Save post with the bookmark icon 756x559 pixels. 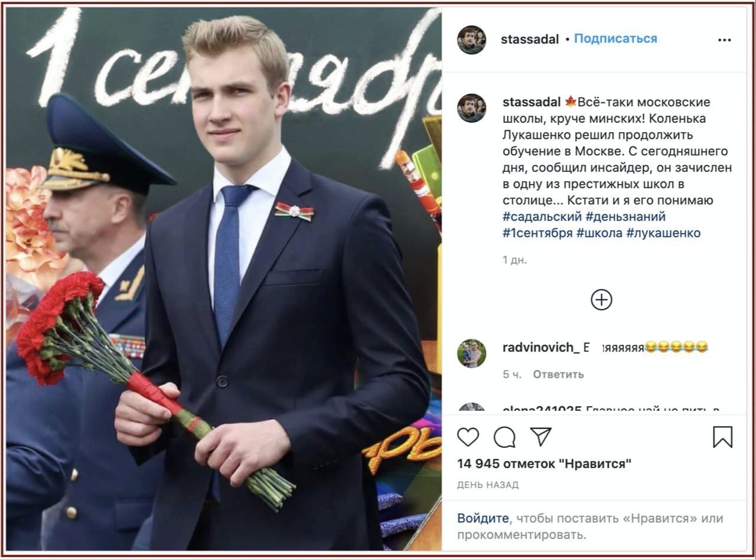coord(722,437)
